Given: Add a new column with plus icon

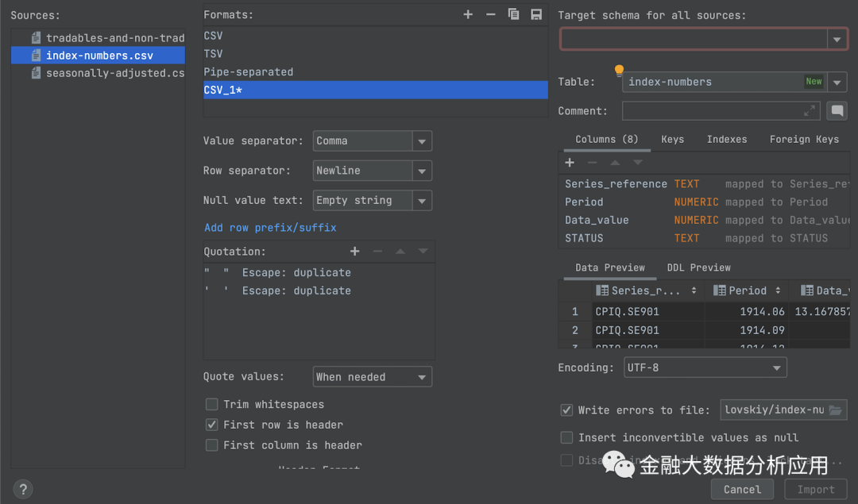Looking at the screenshot, I should pyautogui.click(x=570, y=163).
